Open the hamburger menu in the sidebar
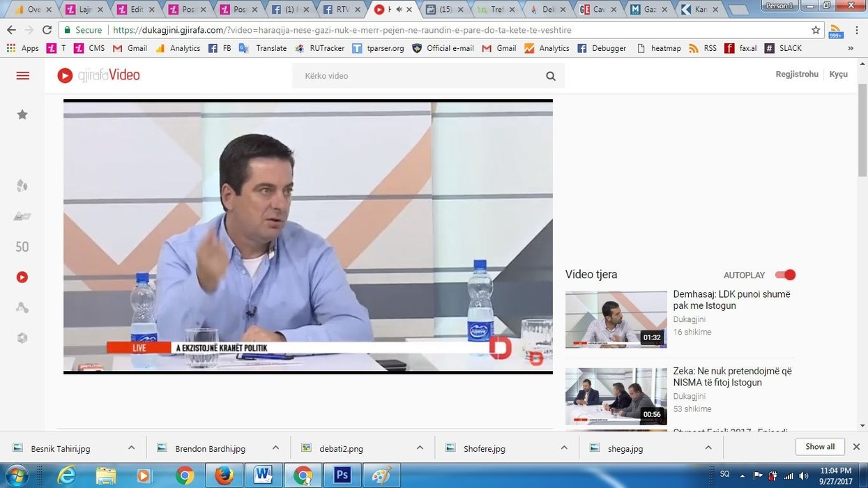 (22, 76)
